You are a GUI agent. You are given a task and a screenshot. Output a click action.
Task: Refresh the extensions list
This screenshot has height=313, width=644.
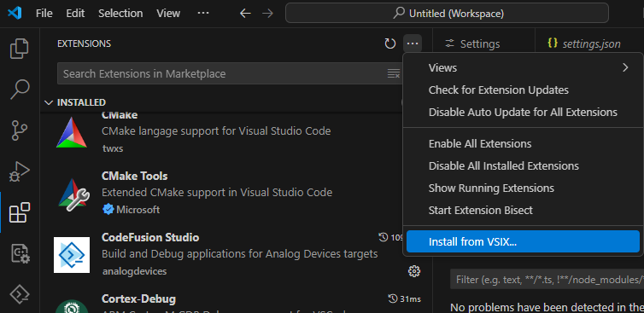(x=389, y=43)
